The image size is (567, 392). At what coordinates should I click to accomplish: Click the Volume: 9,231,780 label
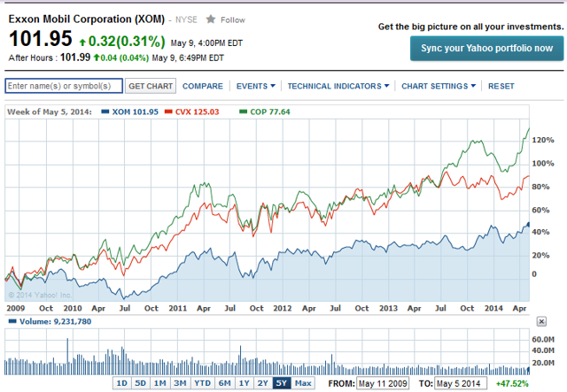click(x=55, y=321)
